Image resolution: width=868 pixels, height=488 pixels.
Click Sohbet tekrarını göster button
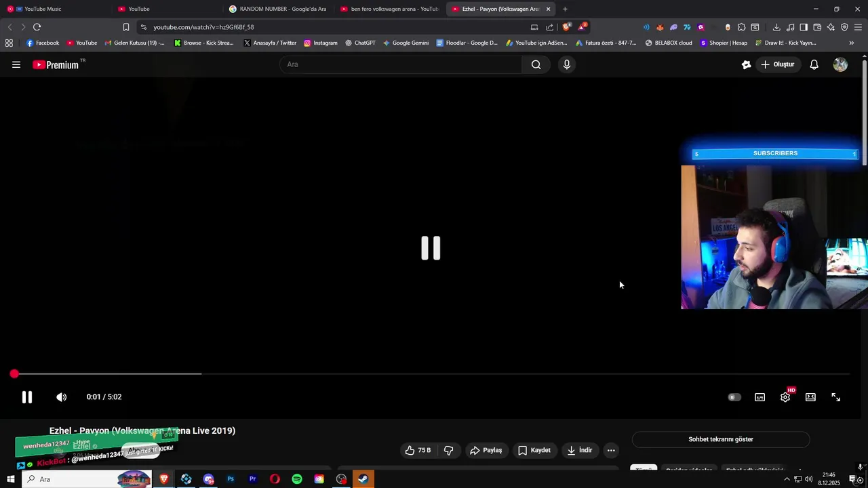(721, 439)
